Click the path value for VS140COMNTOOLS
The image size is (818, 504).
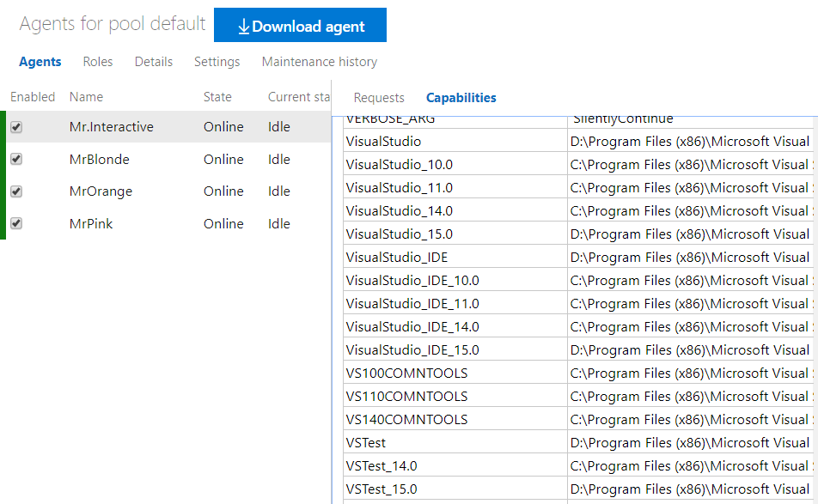click(x=691, y=420)
